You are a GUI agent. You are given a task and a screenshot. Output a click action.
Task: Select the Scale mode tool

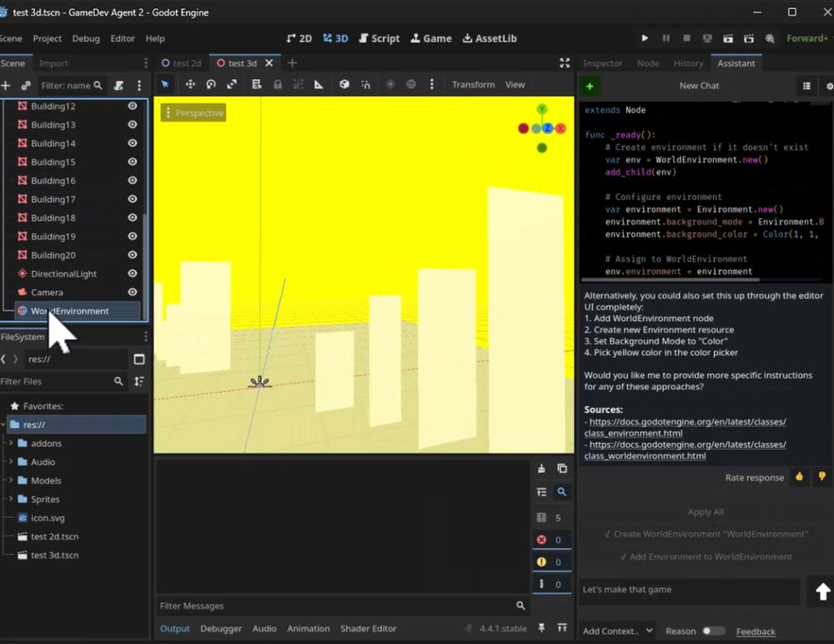[x=232, y=84]
